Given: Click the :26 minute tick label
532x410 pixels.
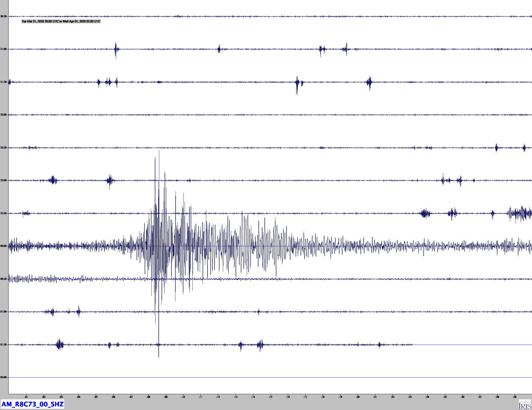Looking at the screenshot, I should pyautogui.click(x=462, y=397).
